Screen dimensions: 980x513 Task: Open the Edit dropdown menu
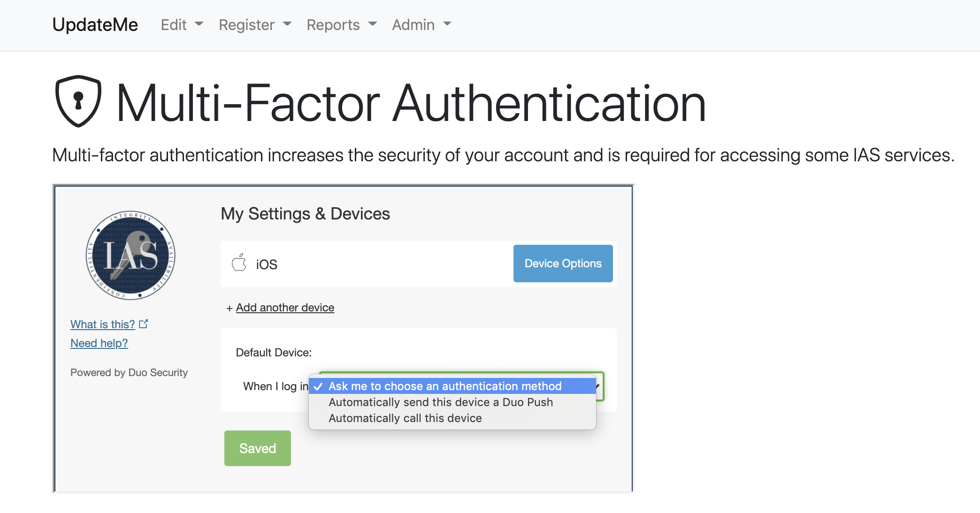click(x=182, y=24)
